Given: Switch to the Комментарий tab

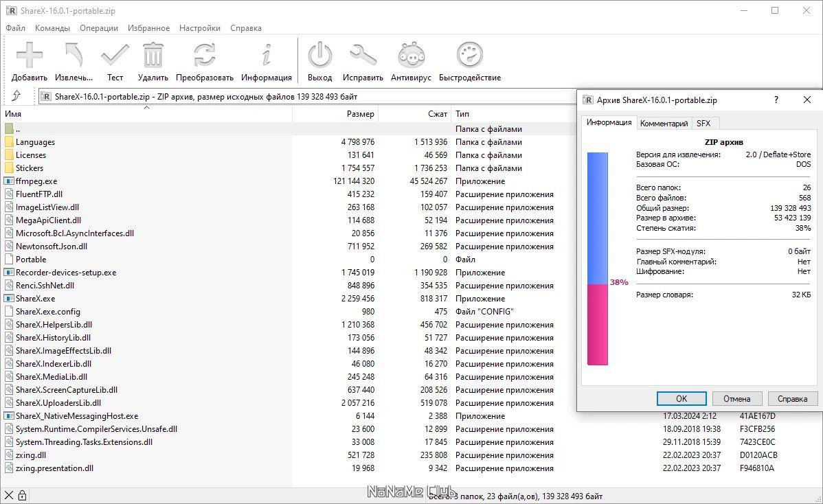Looking at the screenshot, I should (663, 124).
